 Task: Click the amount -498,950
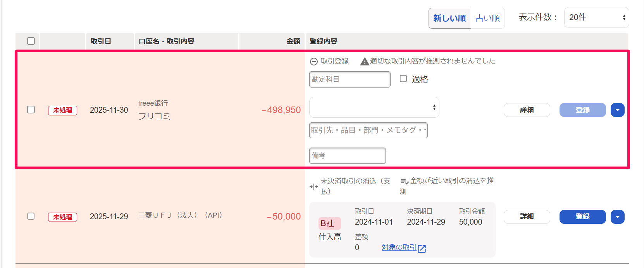tap(281, 110)
